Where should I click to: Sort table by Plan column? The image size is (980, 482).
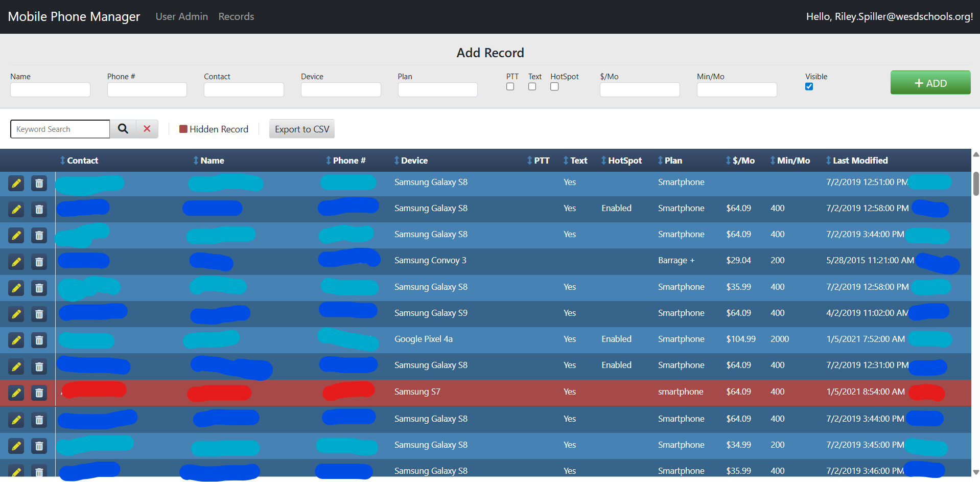(670, 160)
